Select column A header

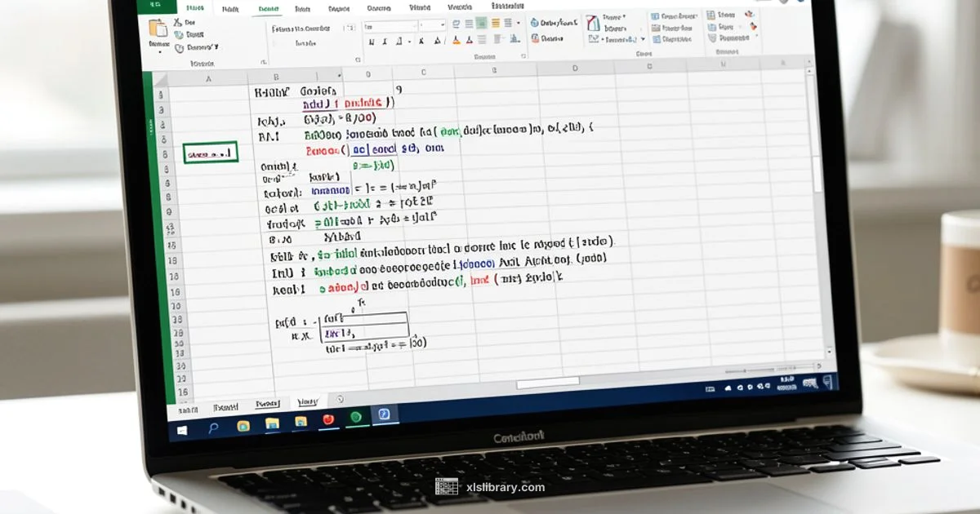point(208,78)
